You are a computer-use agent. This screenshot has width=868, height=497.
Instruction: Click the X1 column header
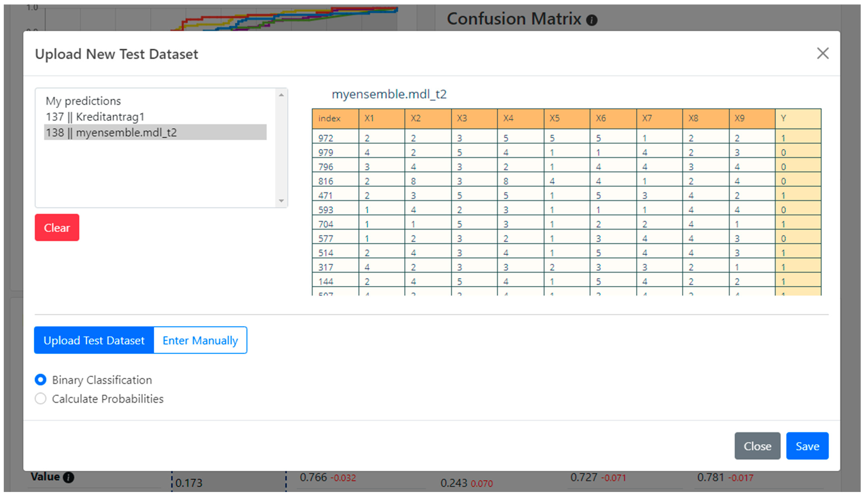coord(369,119)
